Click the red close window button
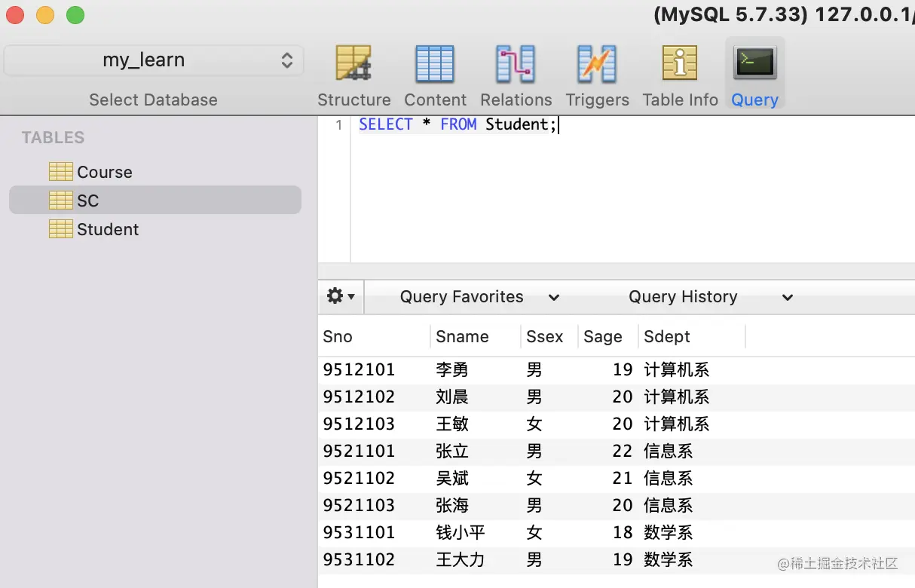The height and width of the screenshot is (588, 915). coord(15,15)
